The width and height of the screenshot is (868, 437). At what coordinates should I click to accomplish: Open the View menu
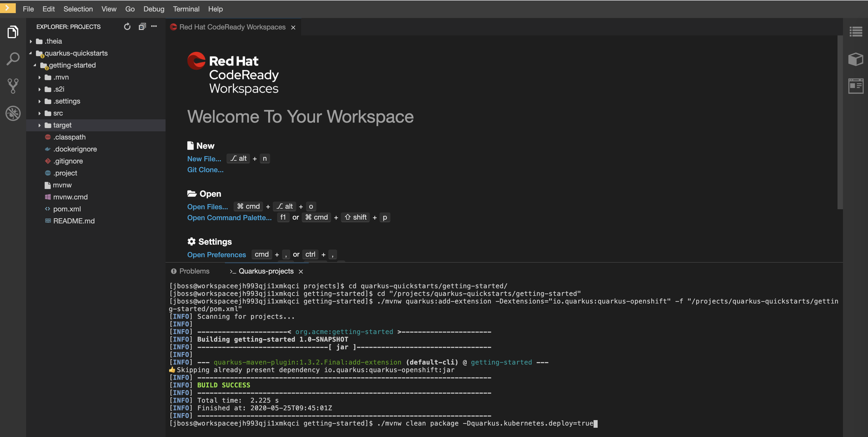109,9
